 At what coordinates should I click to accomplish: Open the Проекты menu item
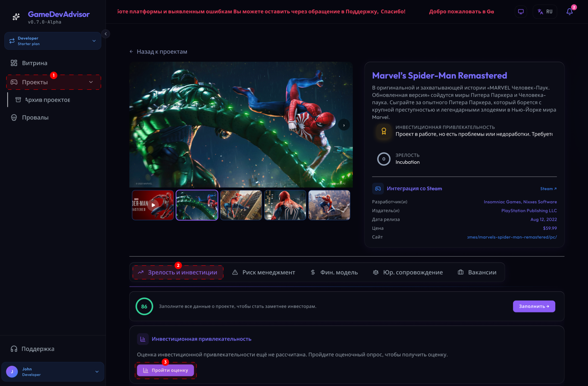53,82
